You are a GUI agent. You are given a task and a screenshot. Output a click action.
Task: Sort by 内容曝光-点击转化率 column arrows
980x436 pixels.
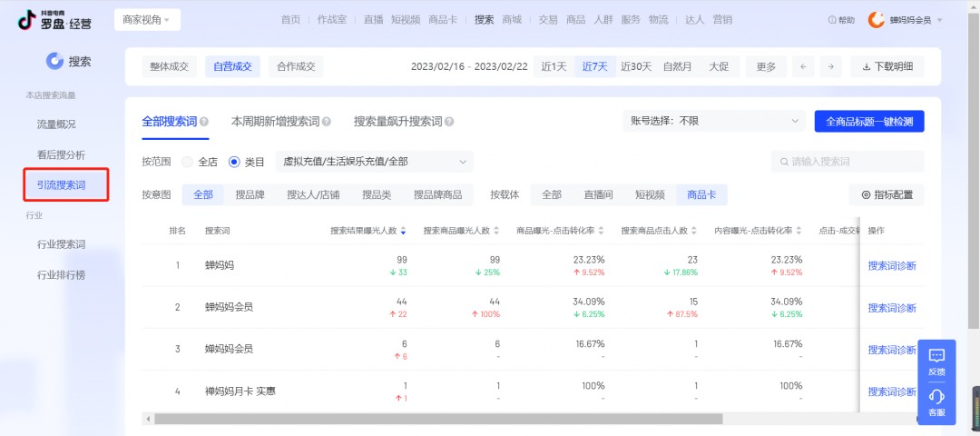tap(799, 231)
